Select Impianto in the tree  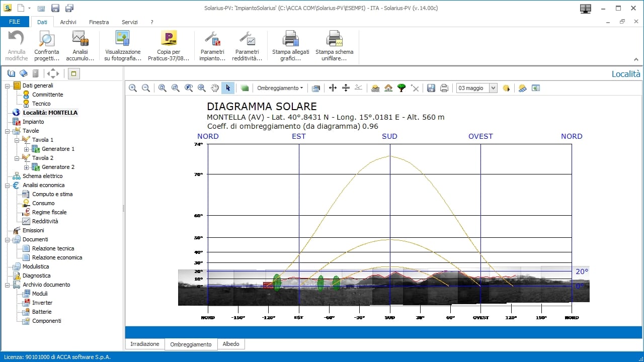33,122
